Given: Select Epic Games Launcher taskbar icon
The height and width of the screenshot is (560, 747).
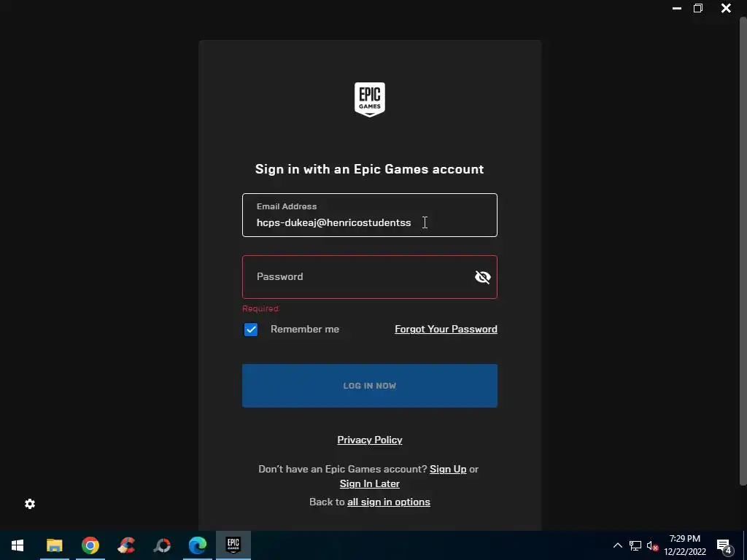Looking at the screenshot, I should 233,545.
